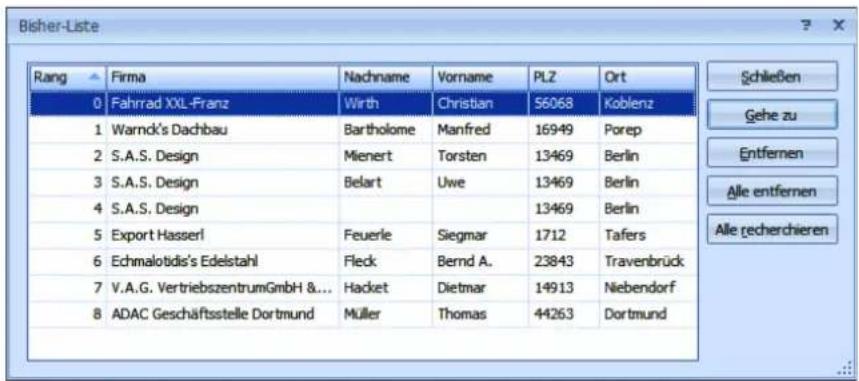Click the Bartholome surname cell
The image size is (859, 381).
click(386, 130)
